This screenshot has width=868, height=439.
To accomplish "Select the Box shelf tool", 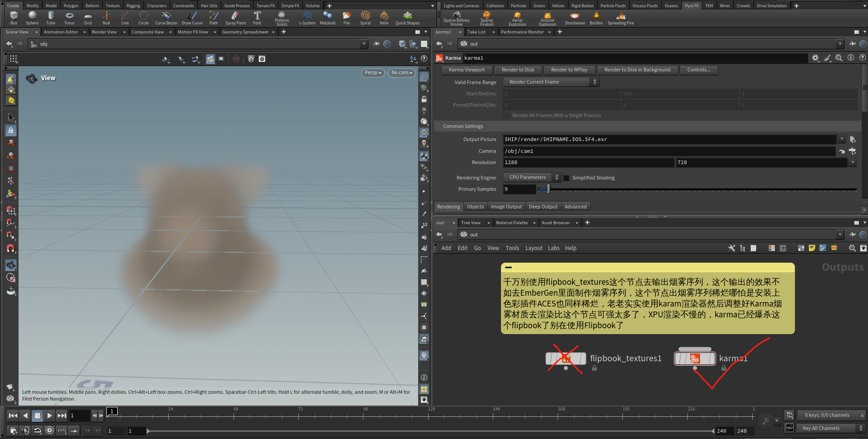I will pyautogui.click(x=14, y=18).
